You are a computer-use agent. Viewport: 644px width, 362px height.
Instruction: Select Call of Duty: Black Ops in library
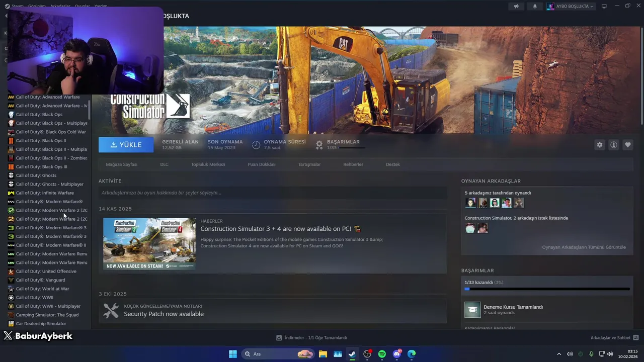tap(39, 115)
